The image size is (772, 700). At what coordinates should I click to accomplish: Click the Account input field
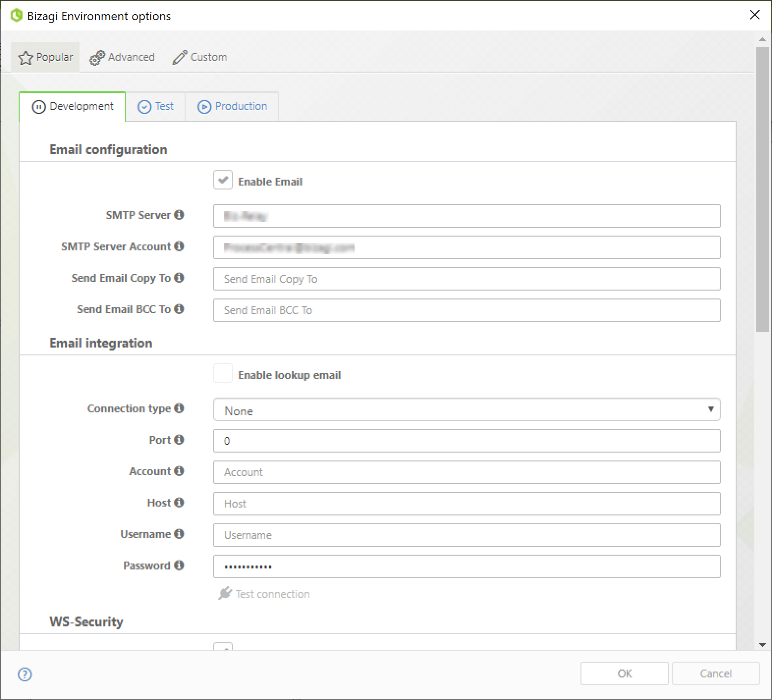[x=467, y=472]
